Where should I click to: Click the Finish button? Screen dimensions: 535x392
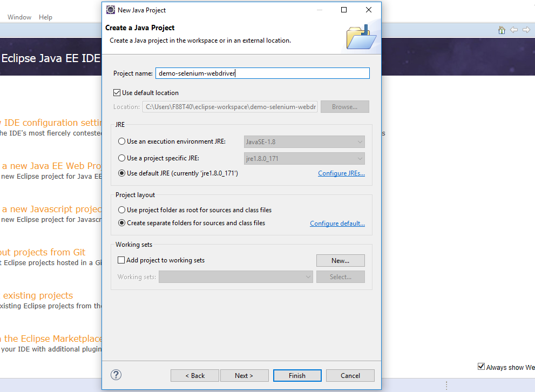(297, 375)
